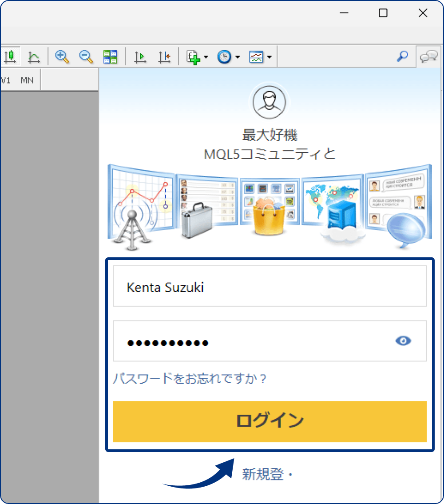The image size is (444, 504).
Task: Open the MQL5 community chat icon
Action: coord(428,56)
